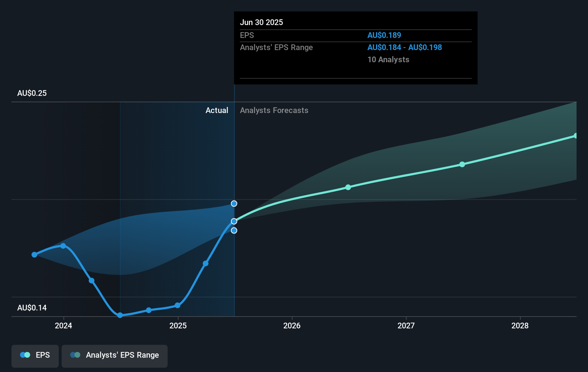Image resolution: width=588 pixels, height=372 pixels.
Task: Click the upper analyst range marker at Jun 2025
Action: (x=234, y=204)
